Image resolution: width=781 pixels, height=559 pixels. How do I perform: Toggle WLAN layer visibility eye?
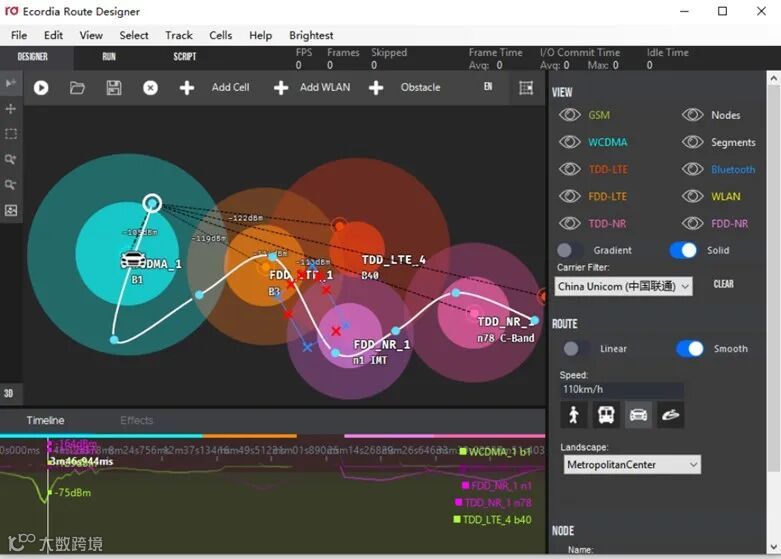click(x=692, y=196)
